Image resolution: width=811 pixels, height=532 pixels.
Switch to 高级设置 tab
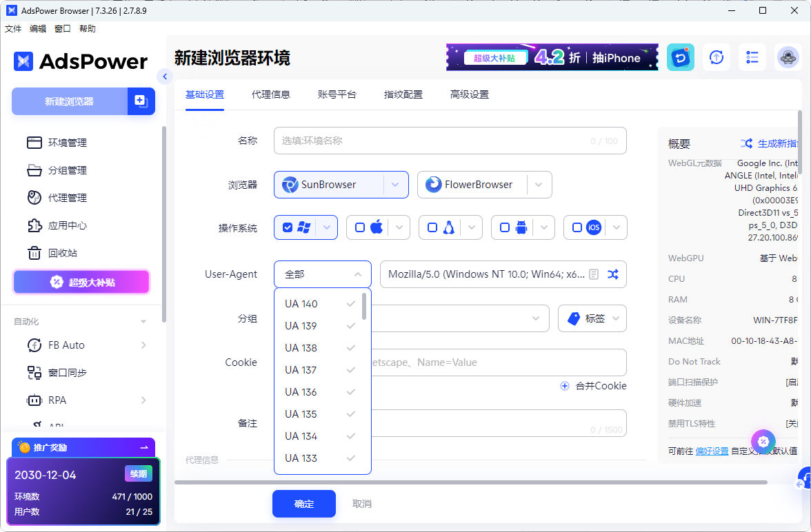(470, 94)
